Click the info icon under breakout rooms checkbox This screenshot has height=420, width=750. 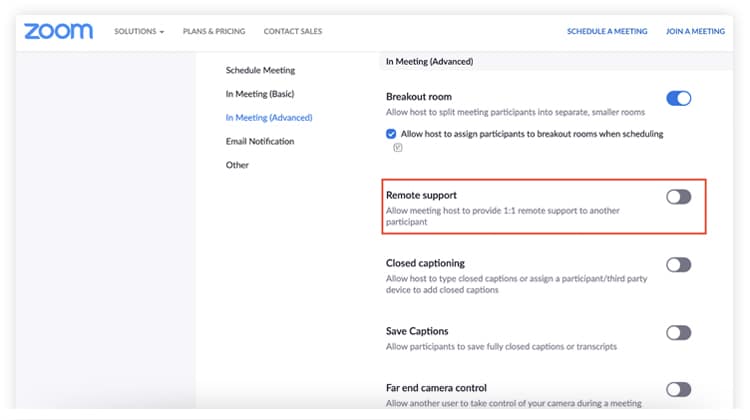[397, 147]
